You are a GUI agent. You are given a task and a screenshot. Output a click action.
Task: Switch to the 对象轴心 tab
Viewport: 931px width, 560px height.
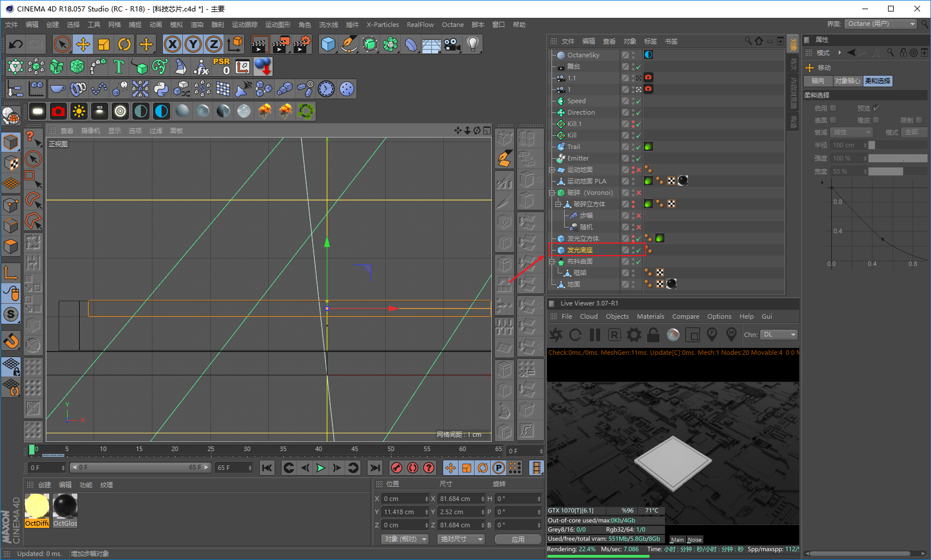pos(847,81)
